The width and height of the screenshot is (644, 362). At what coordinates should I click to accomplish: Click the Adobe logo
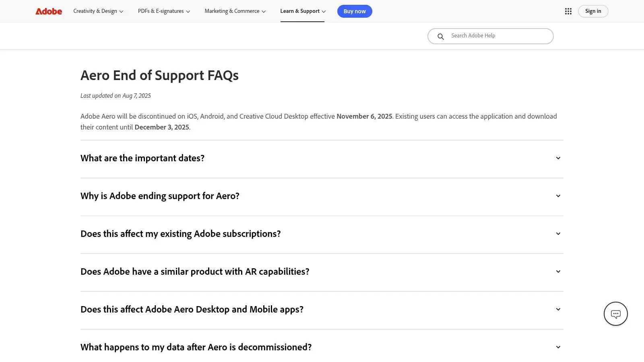[x=49, y=11]
